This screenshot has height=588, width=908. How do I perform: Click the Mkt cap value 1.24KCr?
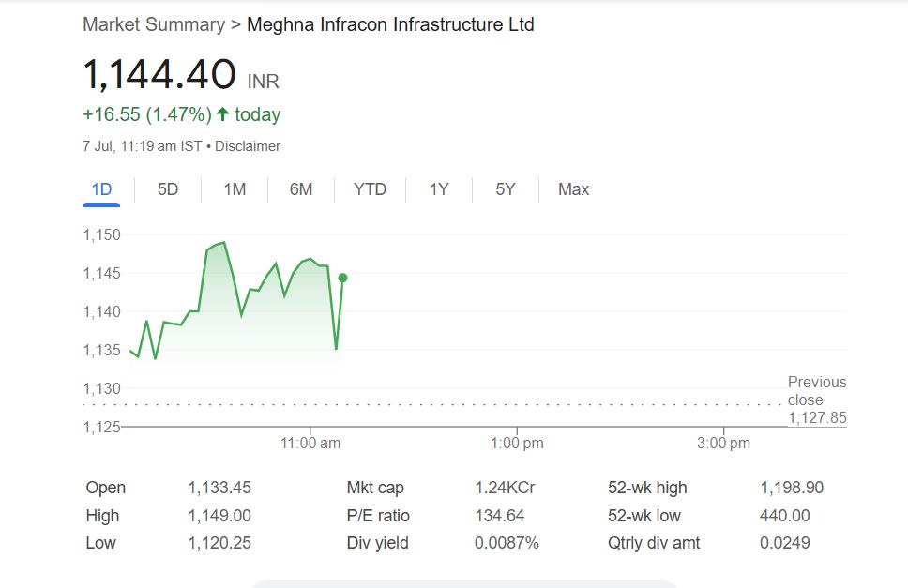point(505,488)
